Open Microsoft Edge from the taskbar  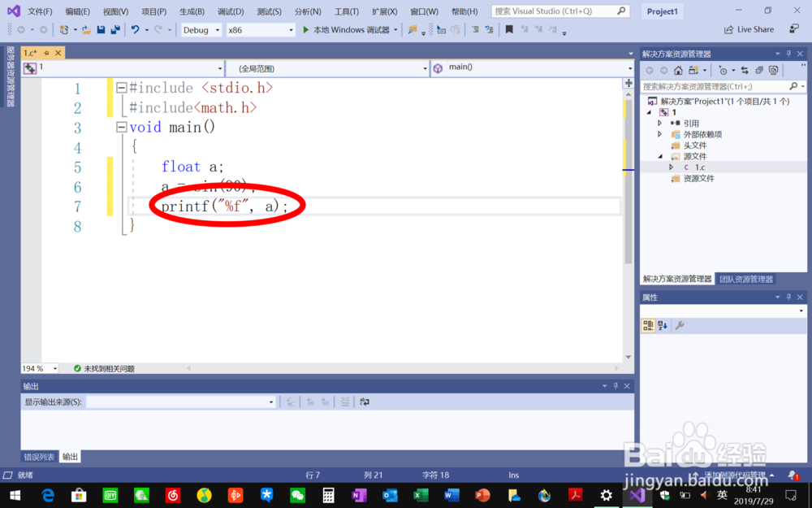pos(48,495)
